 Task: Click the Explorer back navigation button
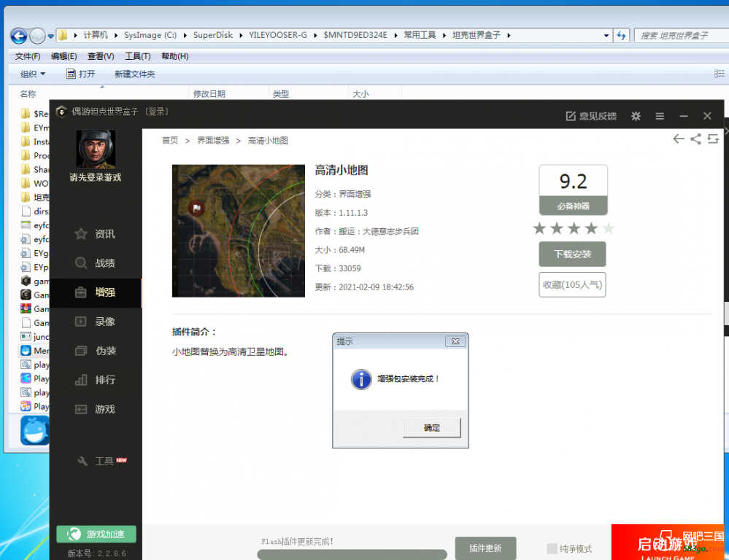coord(19,35)
